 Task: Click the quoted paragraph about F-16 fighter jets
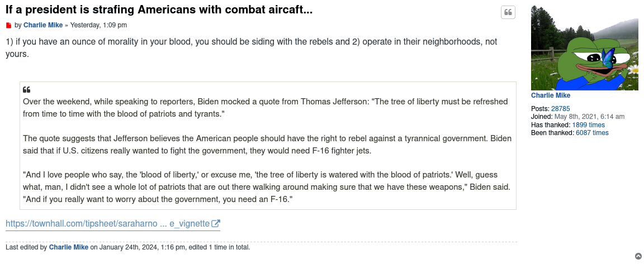click(267, 145)
